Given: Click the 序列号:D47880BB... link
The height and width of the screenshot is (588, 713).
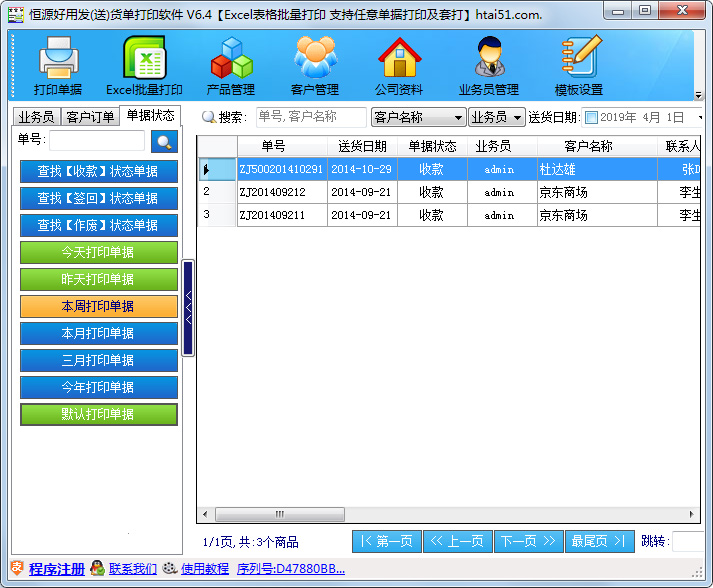Looking at the screenshot, I should 291,568.
